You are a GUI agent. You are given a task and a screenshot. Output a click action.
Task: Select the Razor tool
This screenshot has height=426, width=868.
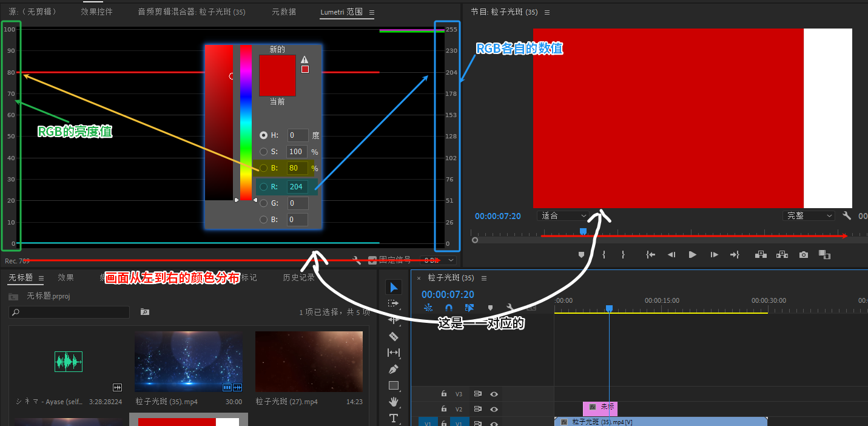[x=393, y=336]
